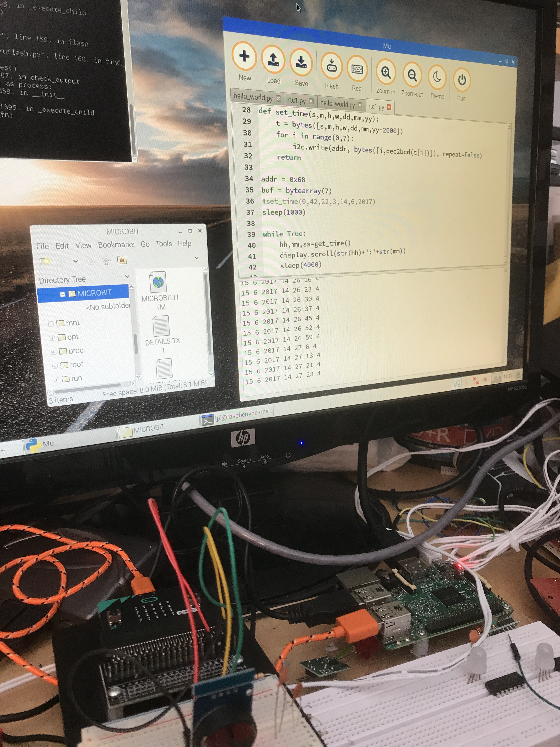This screenshot has height=747, width=560.
Task: Select the root folder in the tree
Action: pyautogui.click(x=72, y=365)
